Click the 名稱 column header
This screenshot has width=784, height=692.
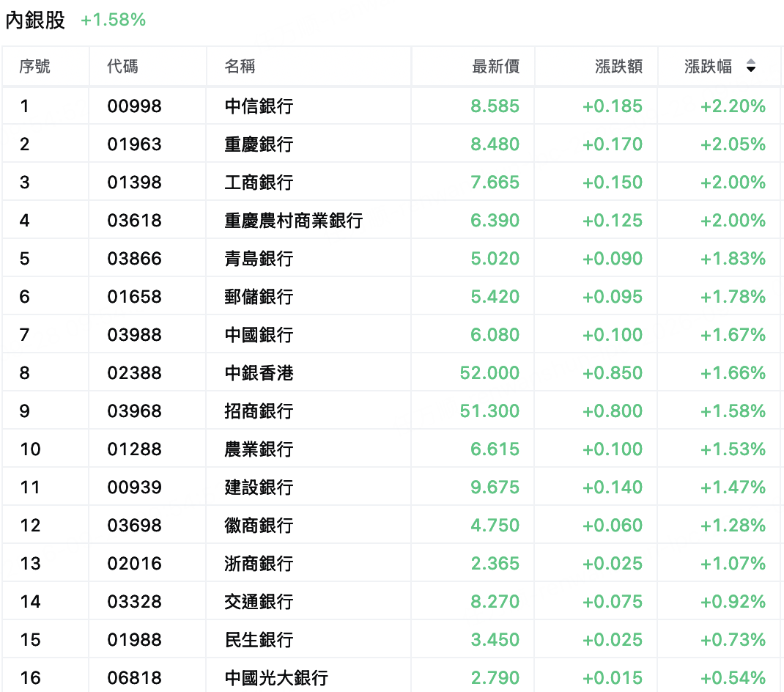240,66
